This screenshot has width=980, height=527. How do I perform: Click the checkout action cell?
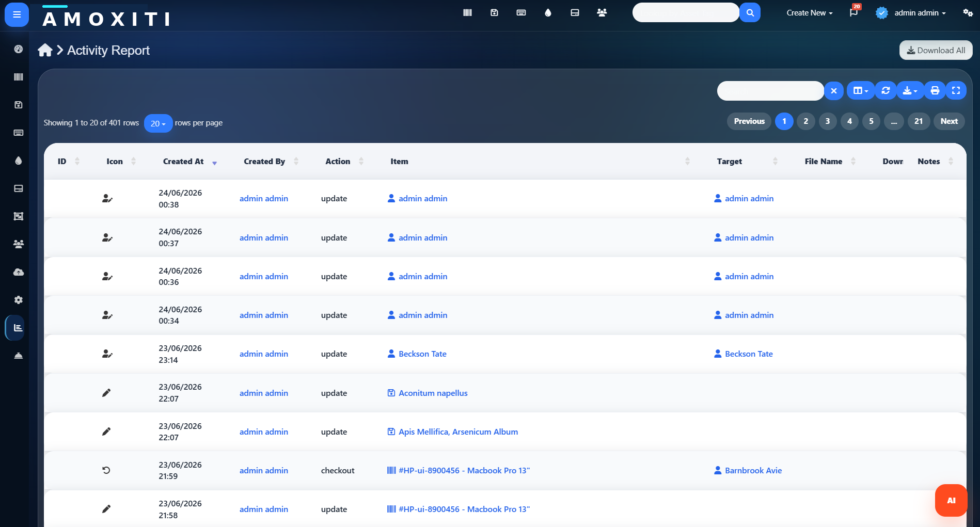click(x=338, y=471)
